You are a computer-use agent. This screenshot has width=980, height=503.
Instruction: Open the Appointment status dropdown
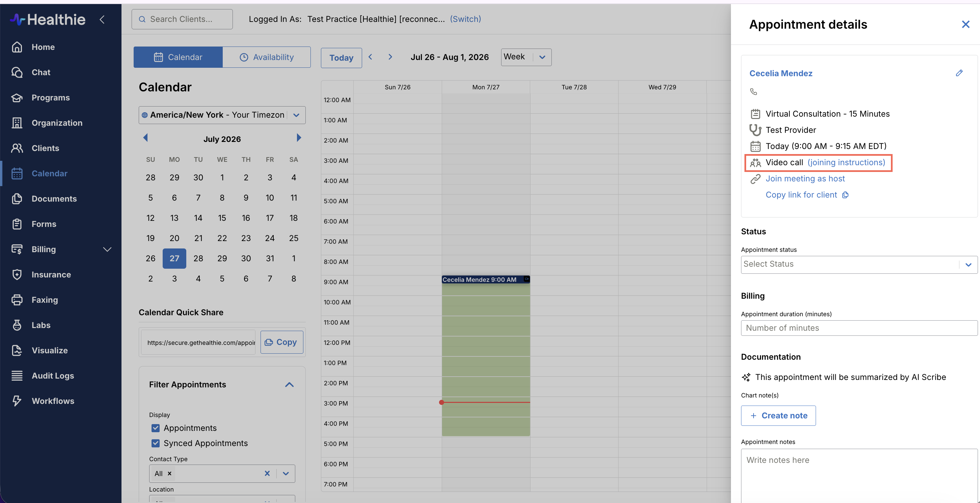859,265
